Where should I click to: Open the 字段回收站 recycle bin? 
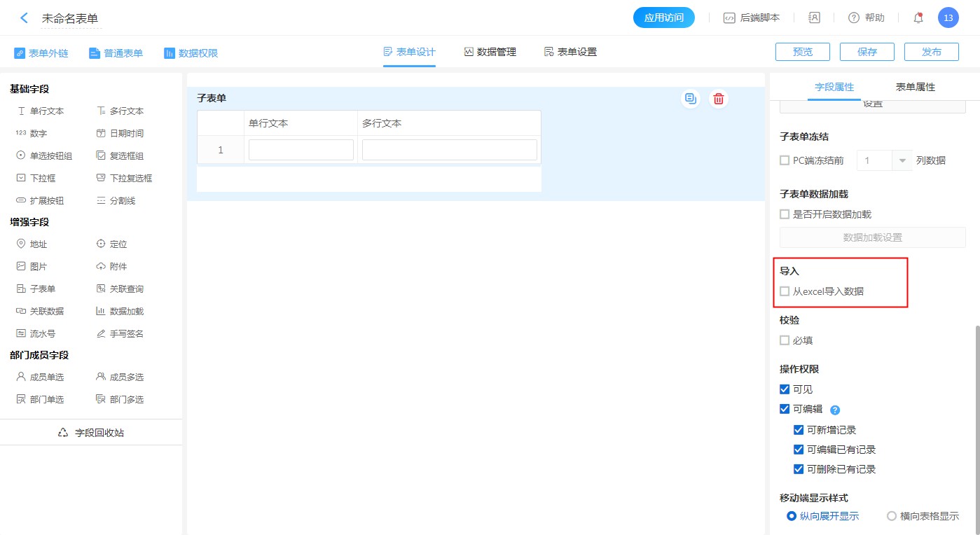click(x=91, y=433)
